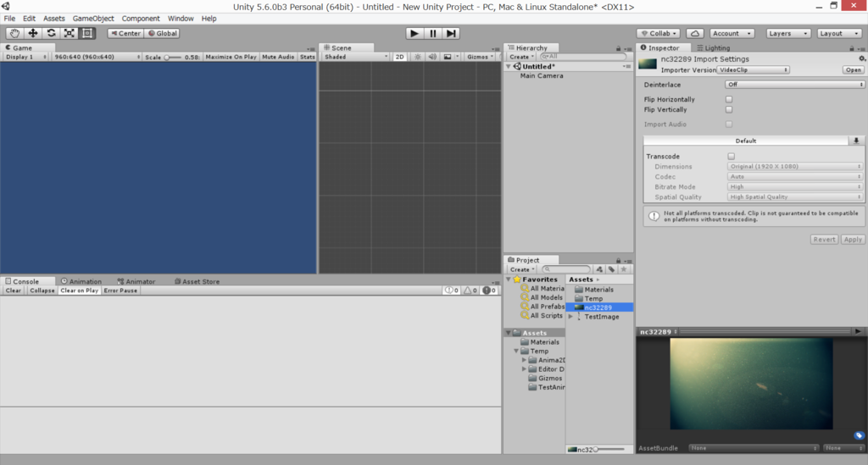Select the Move tool
Screen dimensions: 868x465
(33, 33)
